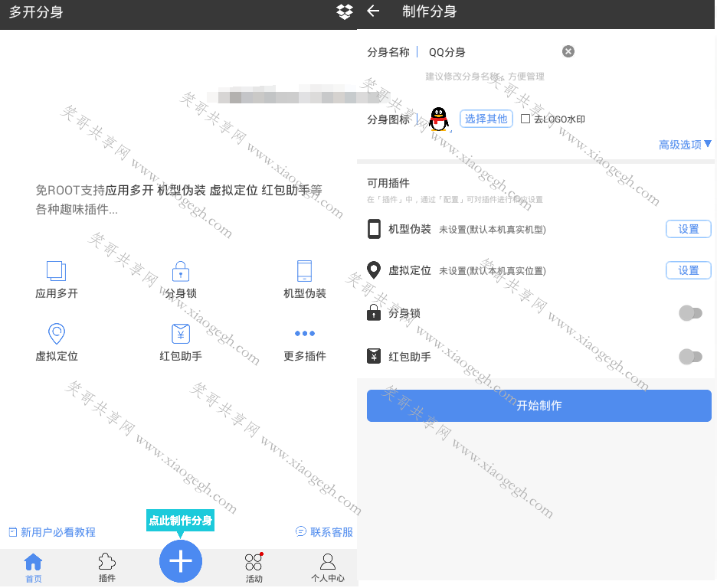Open the 虚拟定位 location pin icon on home grid
Screen dimensions: 717x588
point(56,334)
